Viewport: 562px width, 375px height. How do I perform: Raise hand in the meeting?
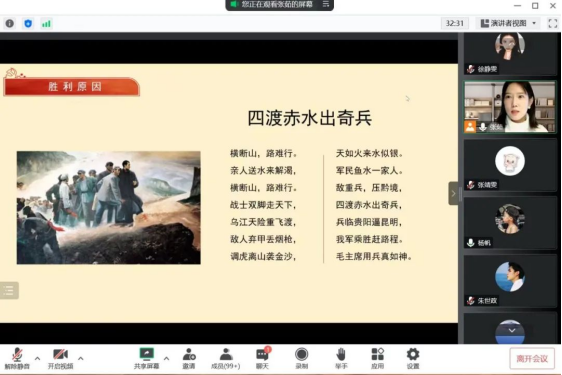tap(341, 358)
